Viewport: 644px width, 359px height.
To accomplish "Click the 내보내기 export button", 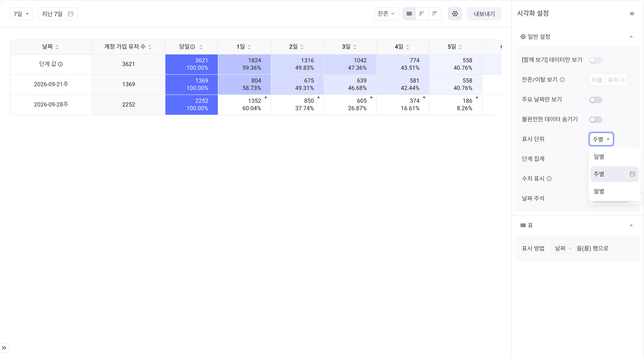I will [x=484, y=13].
